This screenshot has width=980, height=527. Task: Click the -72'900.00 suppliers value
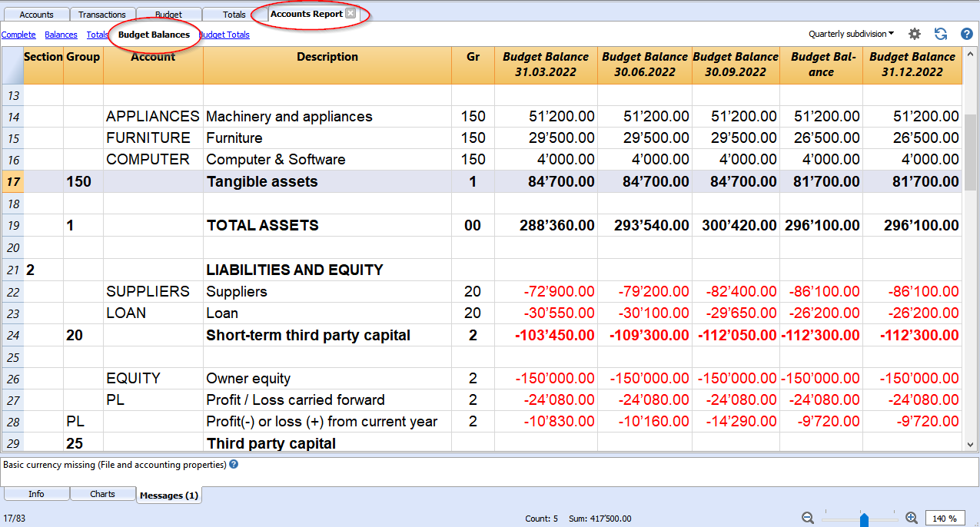click(546, 292)
